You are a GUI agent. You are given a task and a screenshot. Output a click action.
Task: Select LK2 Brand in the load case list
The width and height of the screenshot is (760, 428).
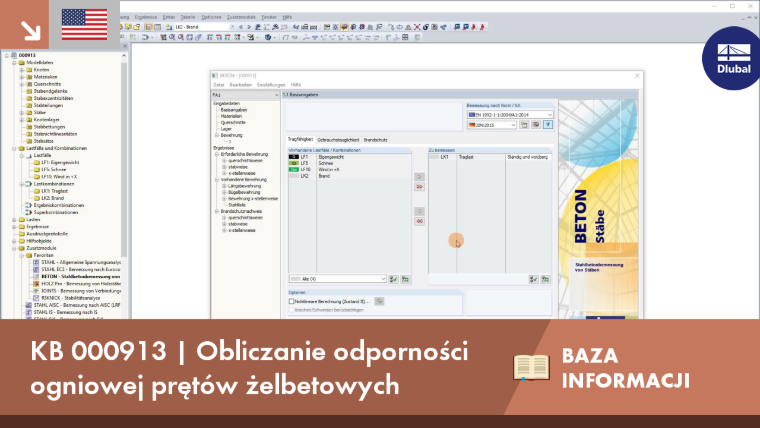(x=349, y=176)
